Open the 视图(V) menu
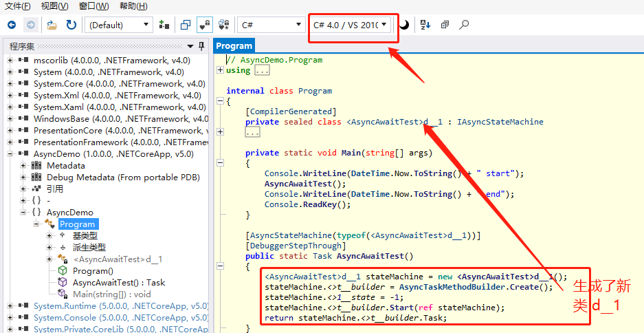This screenshot has height=333, width=644. point(54,6)
